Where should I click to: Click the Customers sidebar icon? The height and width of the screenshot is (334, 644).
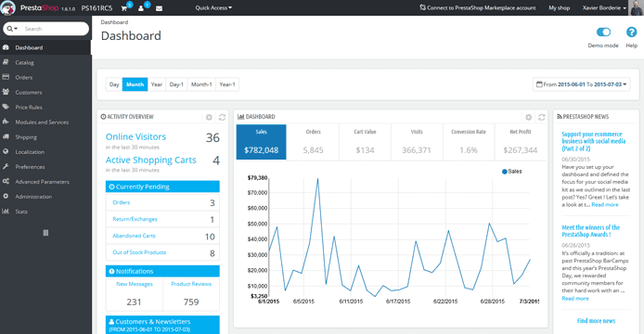pyautogui.click(x=6, y=92)
